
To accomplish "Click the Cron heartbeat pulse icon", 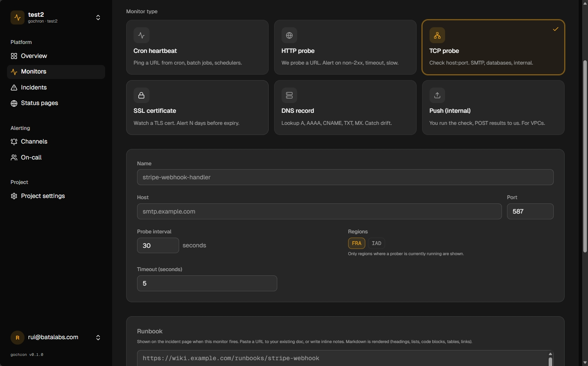I will pos(141,35).
